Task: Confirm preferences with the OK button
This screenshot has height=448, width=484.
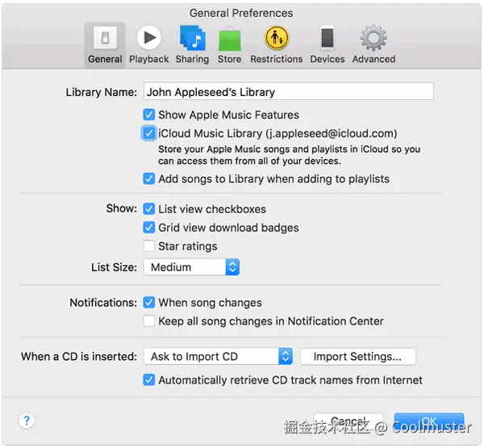Action: [429, 421]
